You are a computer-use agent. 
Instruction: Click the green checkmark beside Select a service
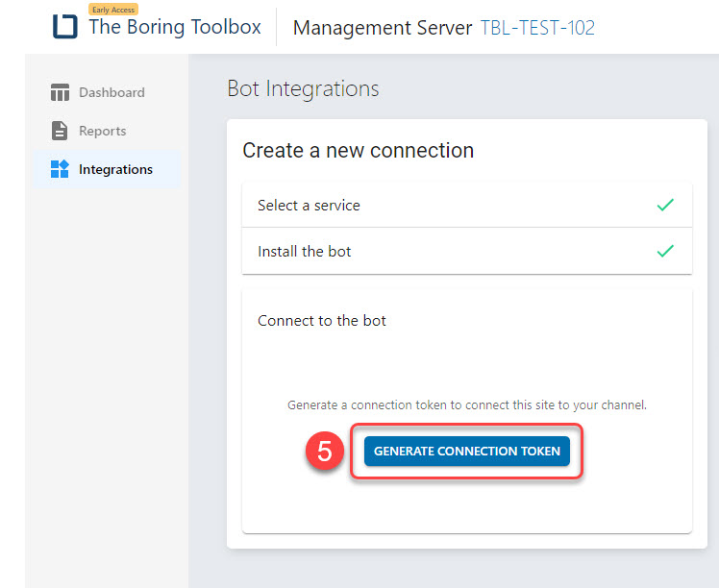tap(665, 205)
